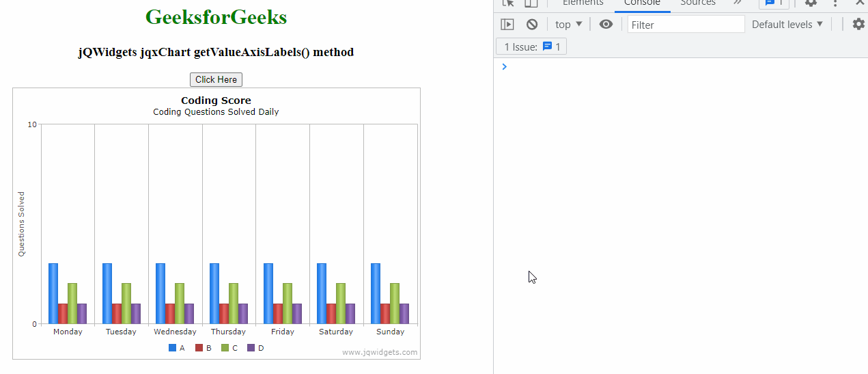Click the Tuesday axis label
Image resolution: width=868 pixels, height=374 pixels.
coord(121,332)
